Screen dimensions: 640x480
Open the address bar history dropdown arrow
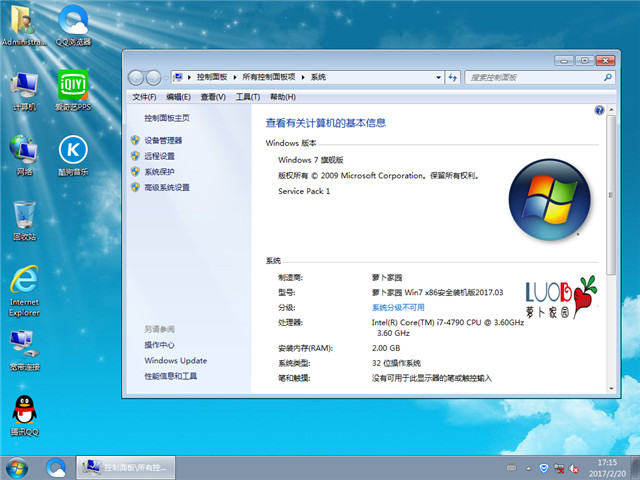(x=438, y=77)
